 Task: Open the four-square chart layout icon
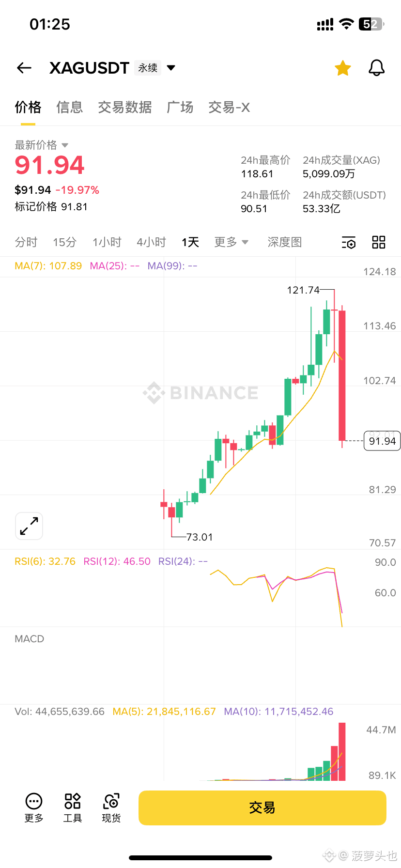(379, 242)
